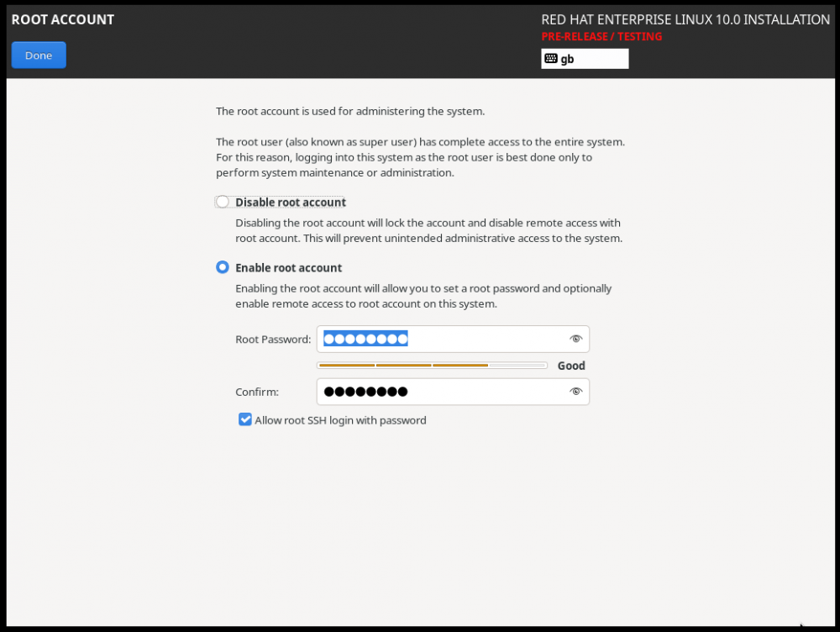
Task: Uncheck Allow root SSH login with password
Action: click(244, 419)
